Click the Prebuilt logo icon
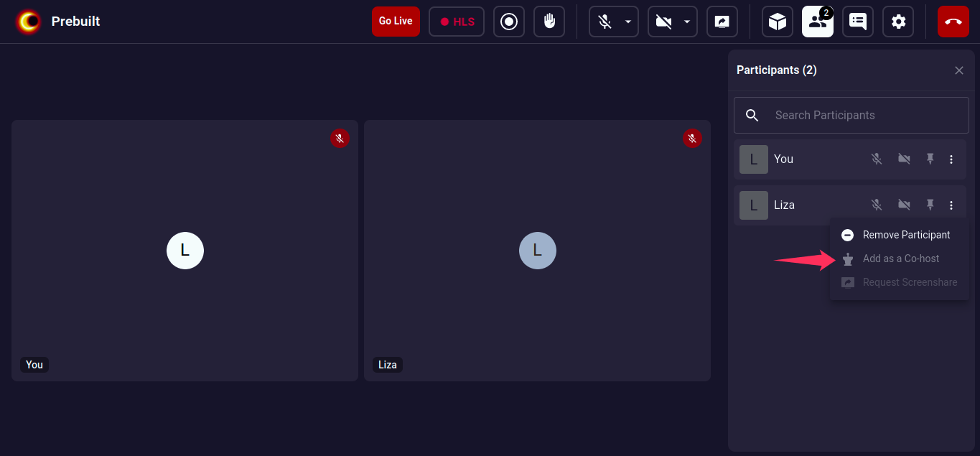 [29, 22]
